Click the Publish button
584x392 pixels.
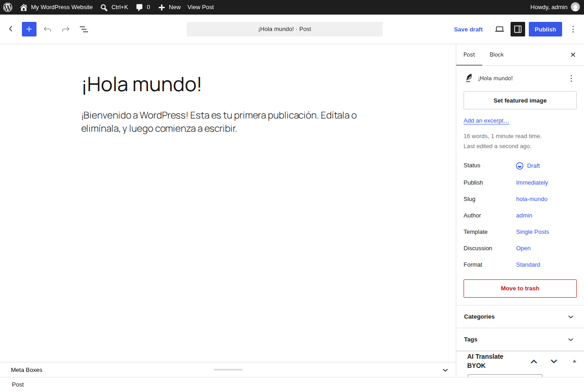point(545,29)
